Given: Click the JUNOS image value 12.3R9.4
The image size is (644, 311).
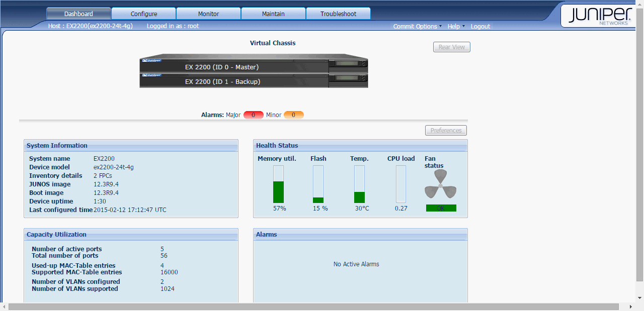Looking at the screenshot, I should [106, 184].
